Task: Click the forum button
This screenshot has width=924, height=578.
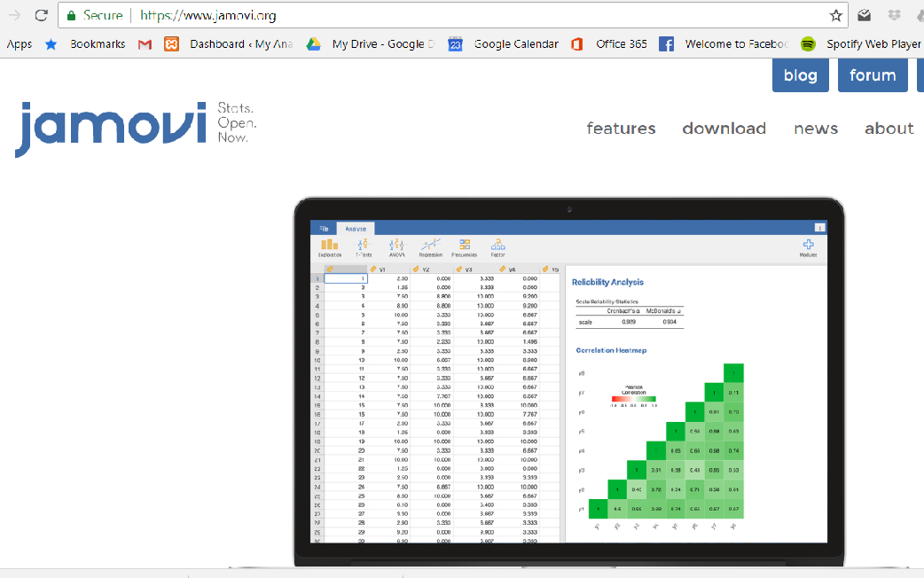Action: pos(873,75)
